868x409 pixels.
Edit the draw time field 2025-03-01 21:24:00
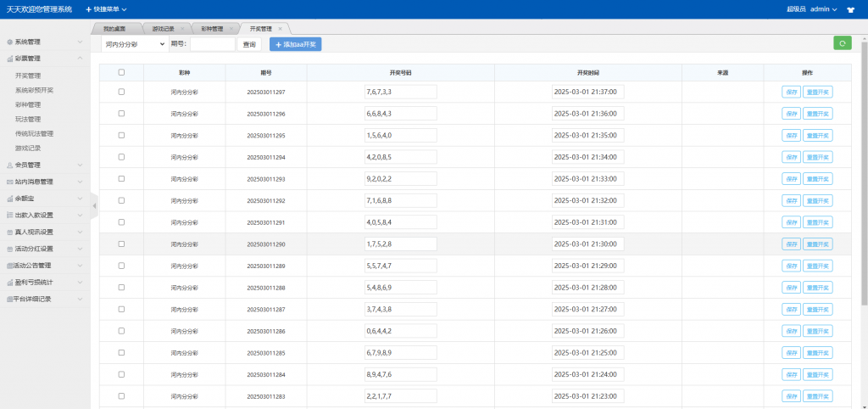pyautogui.click(x=588, y=375)
